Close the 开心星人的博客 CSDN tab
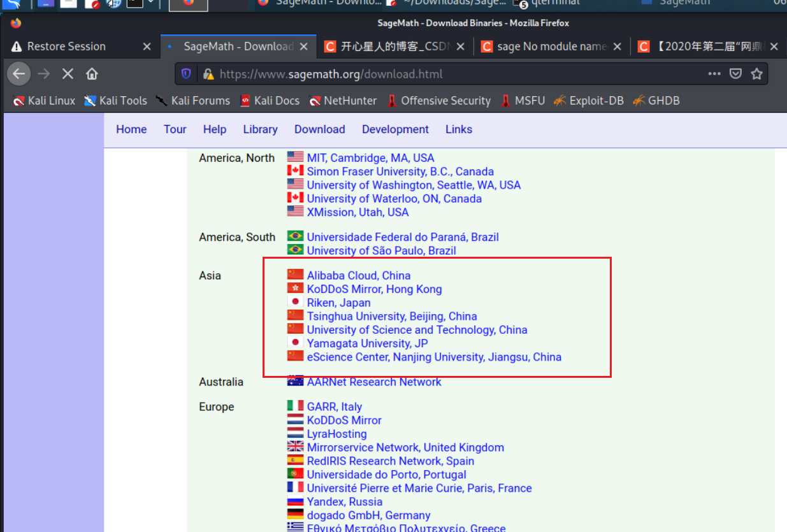 (x=461, y=47)
